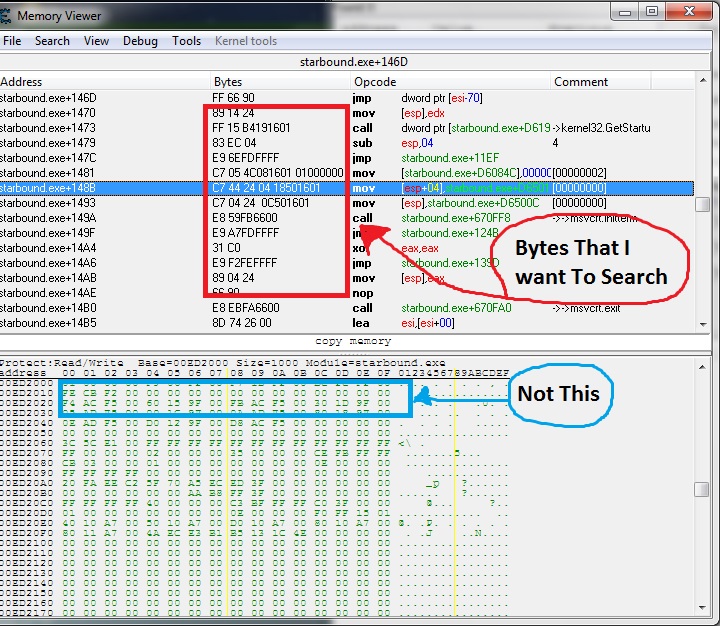720x626 pixels.
Task: Click the hex view scrollbar thumb
Action: (702, 489)
